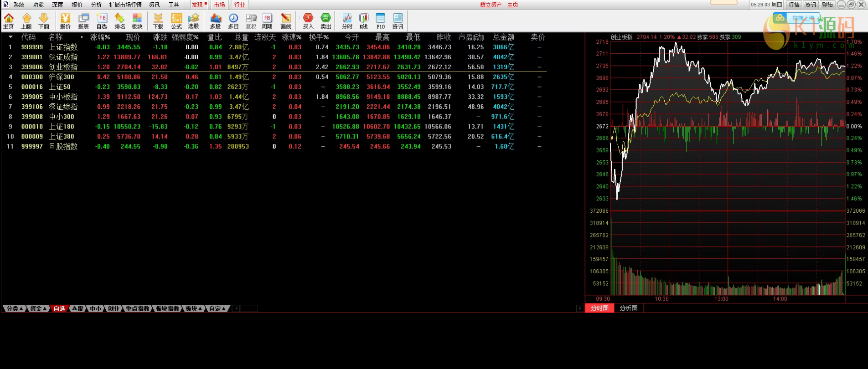868x369 pixels.
Task: Open the 公式 formula icon
Action: (176, 21)
